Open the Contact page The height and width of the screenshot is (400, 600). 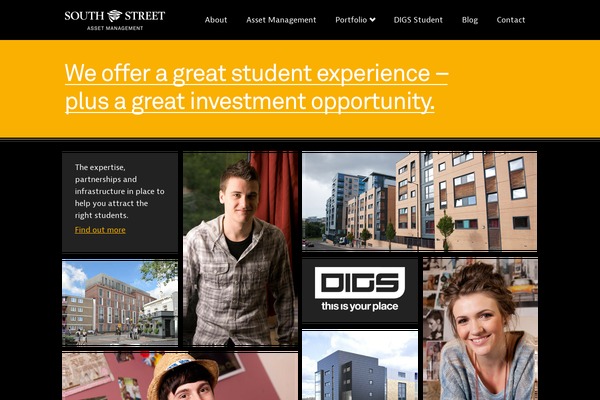(511, 20)
